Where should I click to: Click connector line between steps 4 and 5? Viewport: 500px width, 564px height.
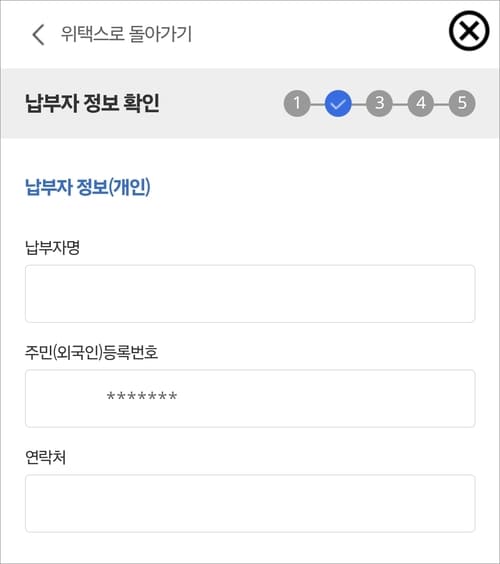point(441,104)
